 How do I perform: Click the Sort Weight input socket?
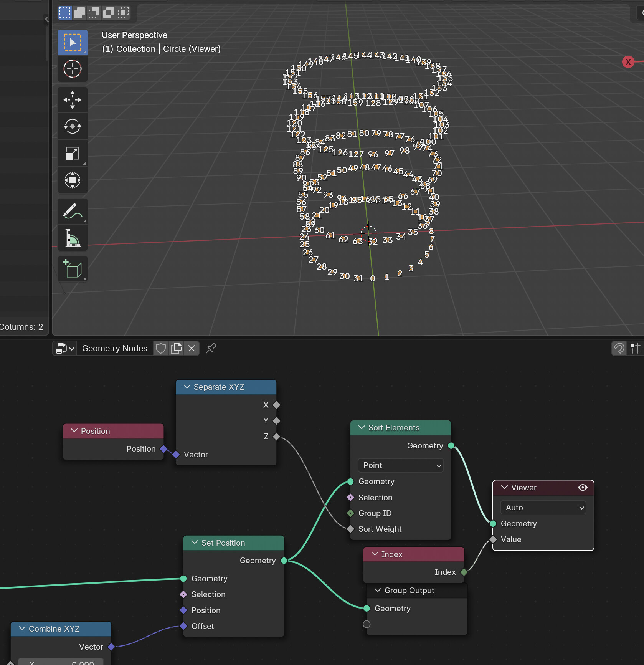click(350, 529)
